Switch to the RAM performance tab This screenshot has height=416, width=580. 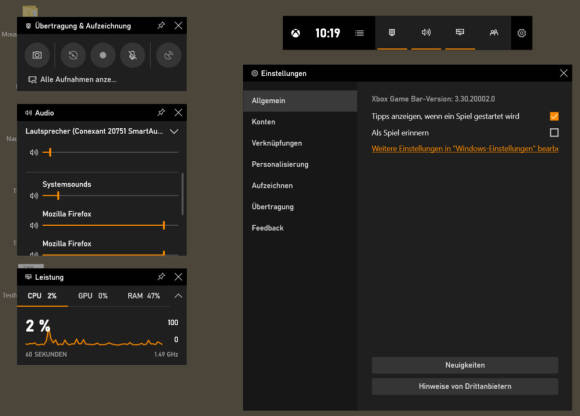pos(144,296)
